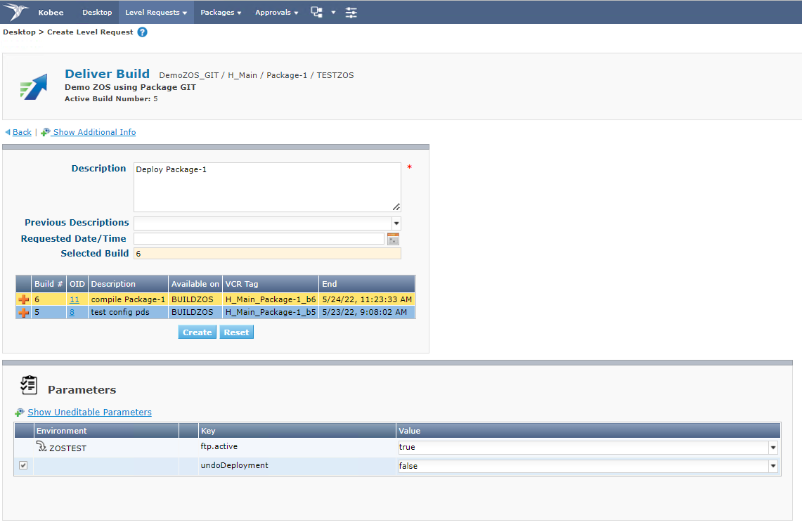Click the Kobee hummingbird logo
Viewport: 802px width, 532px height.
click(15, 11)
